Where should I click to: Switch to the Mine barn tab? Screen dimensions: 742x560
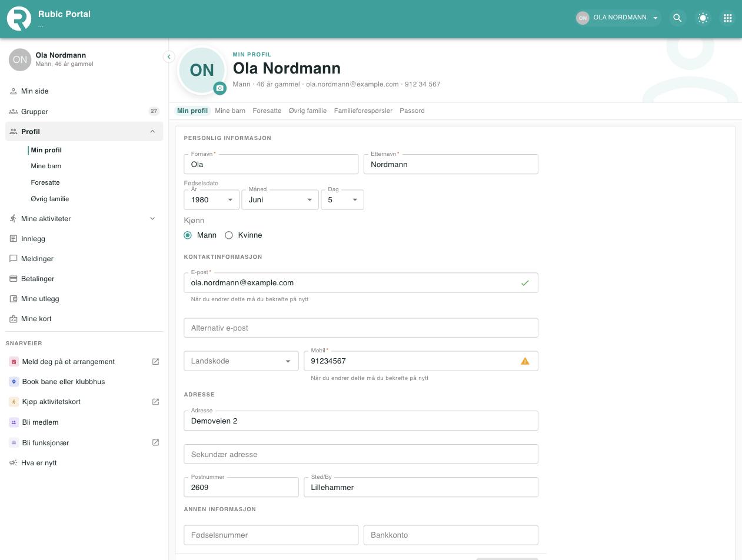coord(230,111)
